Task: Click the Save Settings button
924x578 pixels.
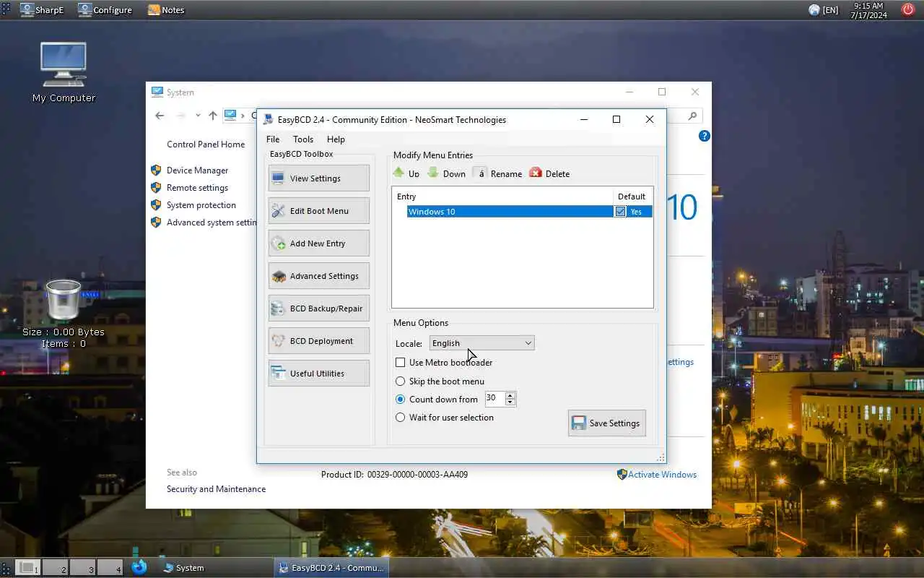Action: [x=606, y=423]
